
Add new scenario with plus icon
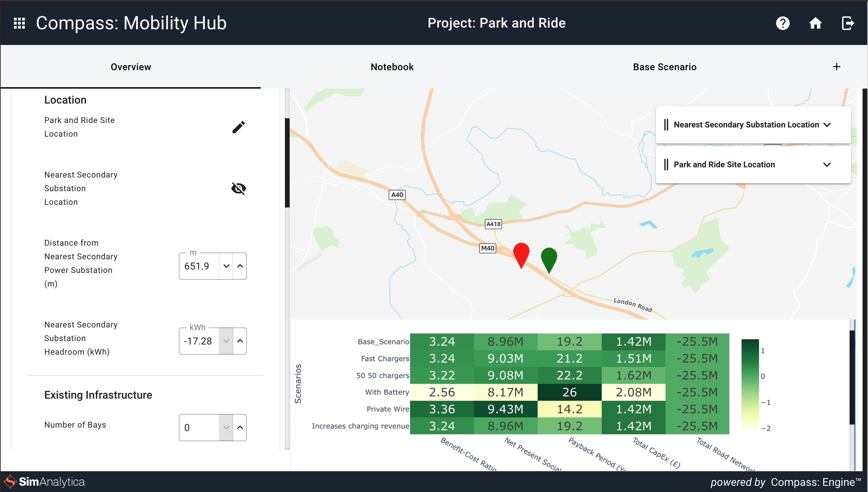(836, 67)
